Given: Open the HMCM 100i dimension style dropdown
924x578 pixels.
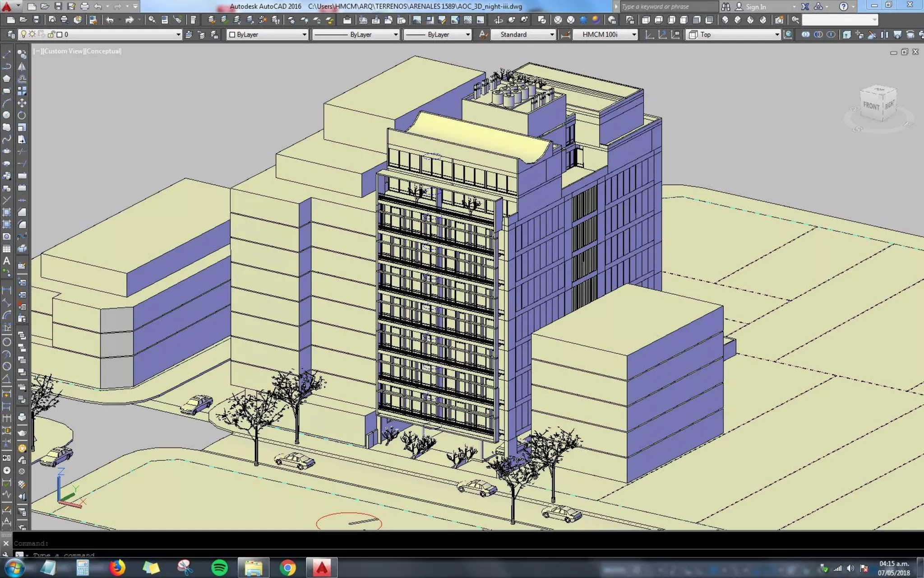Looking at the screenshot, I should point(634,34).
